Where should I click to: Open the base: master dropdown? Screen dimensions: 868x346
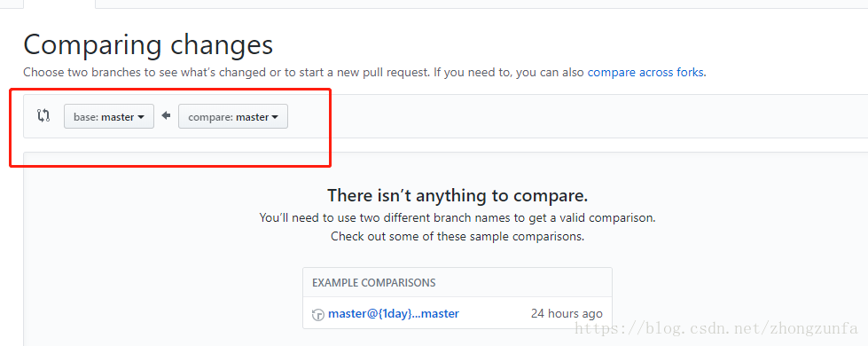click(109, 117)
